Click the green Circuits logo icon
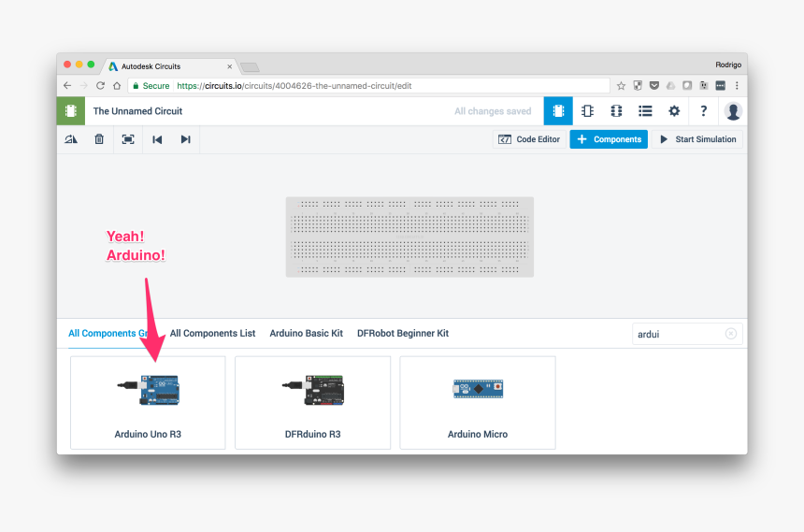The width and height of the screenshot is (804, 532). [71, 111]
